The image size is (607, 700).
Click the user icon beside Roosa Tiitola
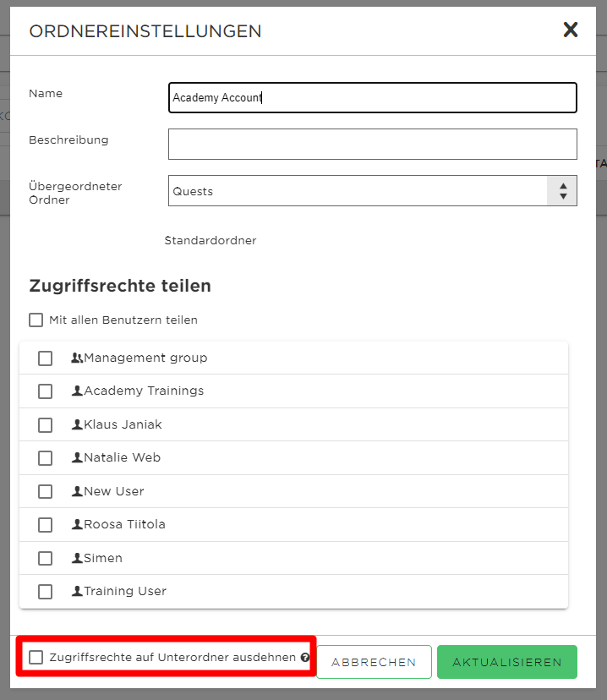(77, 524)
